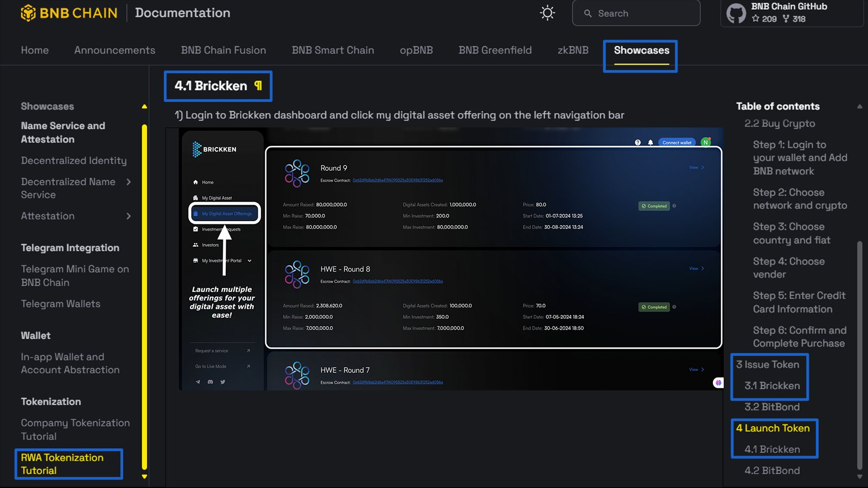Click the Investors people icon in Brickken
The height and width of the screenshot is (488, 868).
195,245
